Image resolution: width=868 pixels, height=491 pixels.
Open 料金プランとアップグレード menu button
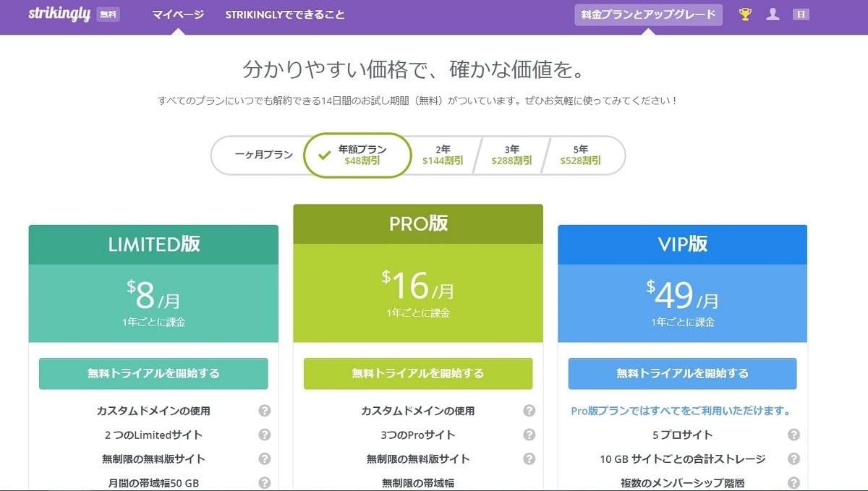click(x=649, y=14)
